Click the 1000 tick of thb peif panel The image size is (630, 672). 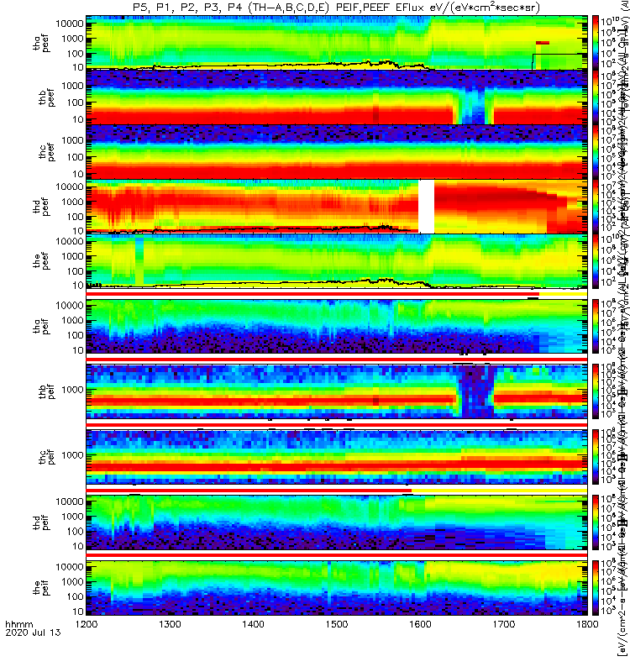pos(72,390)
